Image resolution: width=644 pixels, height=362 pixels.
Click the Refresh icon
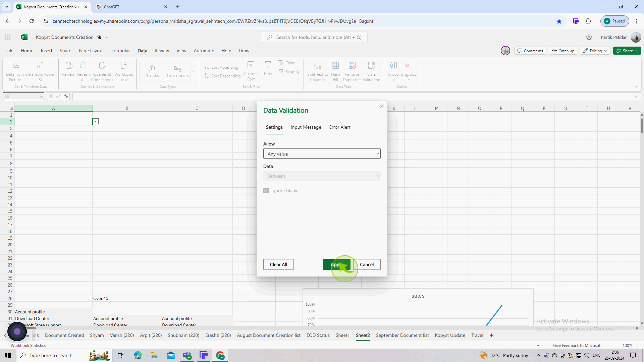(x=69, y=65)
